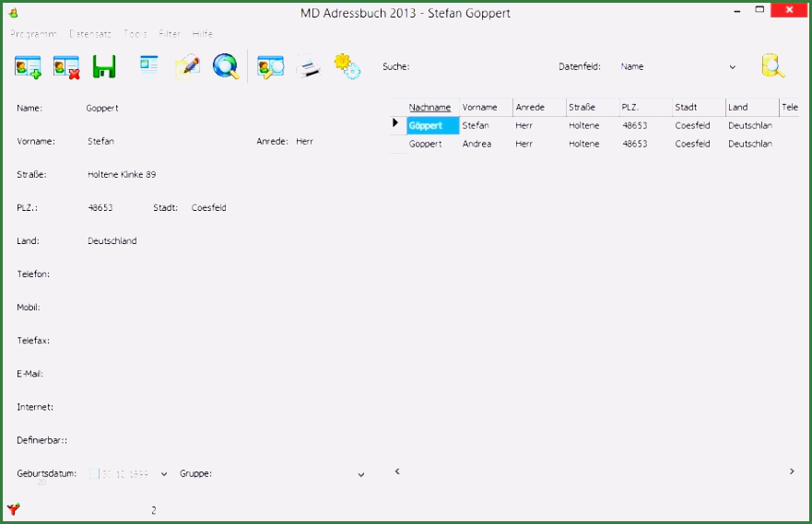The image size is (812, 524).
Task: Sort table by Vorname column header
Action: (486, 107)
